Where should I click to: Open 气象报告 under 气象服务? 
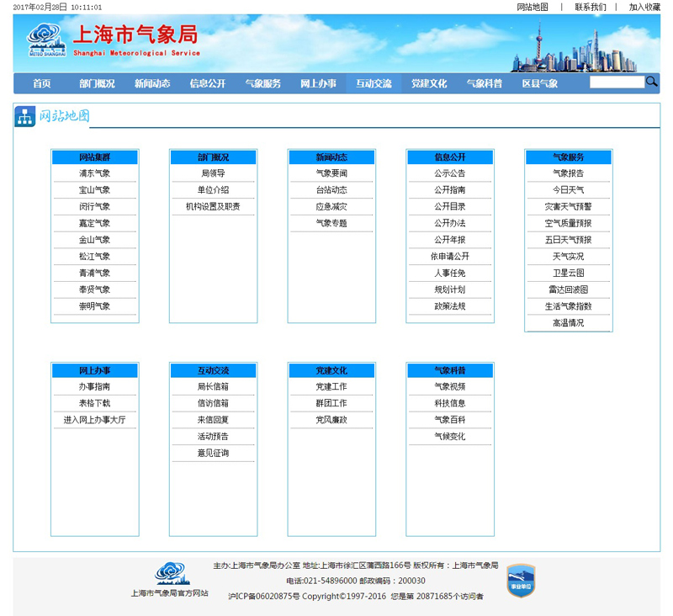click(569, 173)
